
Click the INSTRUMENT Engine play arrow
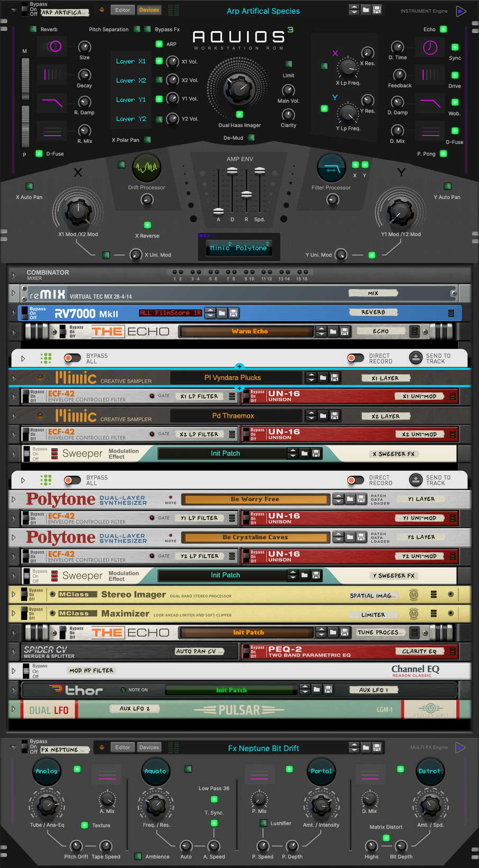461,11
